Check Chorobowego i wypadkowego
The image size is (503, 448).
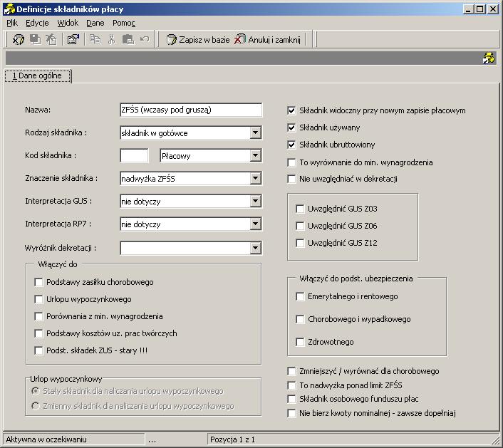[x=300, y=319]
